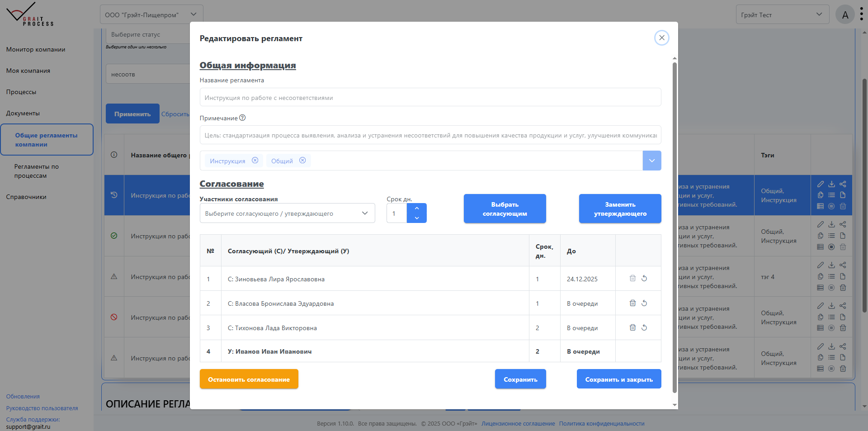Open the tags dropdown arrow next to tag chips

651,161
